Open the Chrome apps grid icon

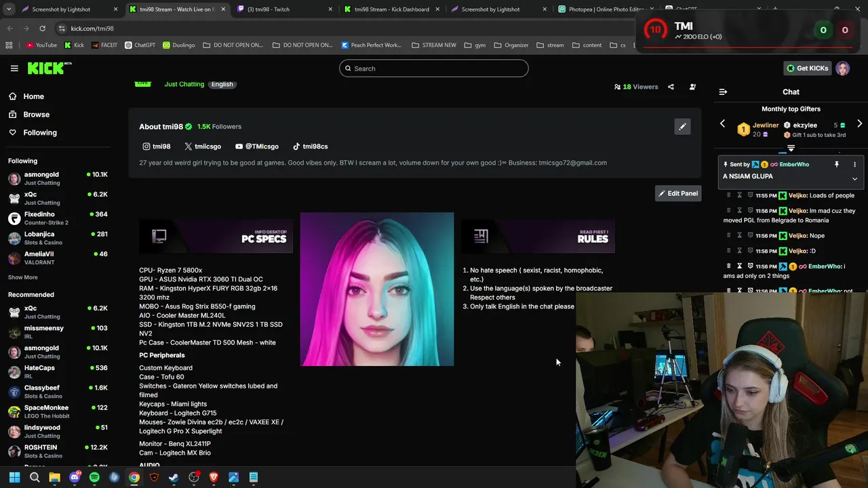[9, 45]
